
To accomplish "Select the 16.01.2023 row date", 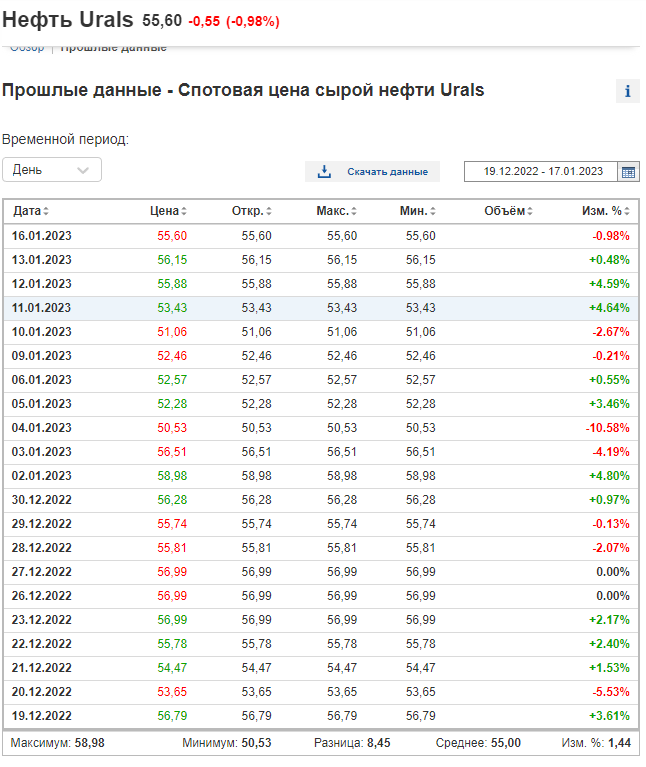I will point(42,236).
